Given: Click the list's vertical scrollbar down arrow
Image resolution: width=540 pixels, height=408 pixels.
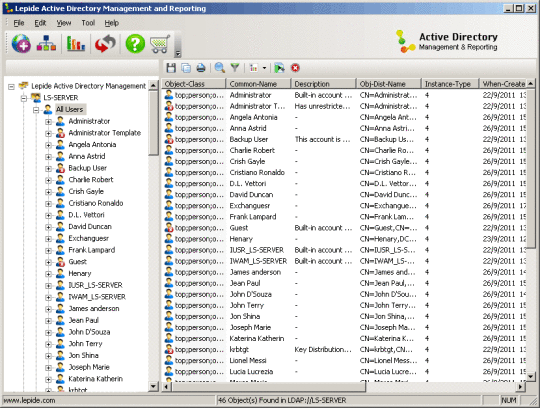Looking at the screenshot, I should [531, 377].
